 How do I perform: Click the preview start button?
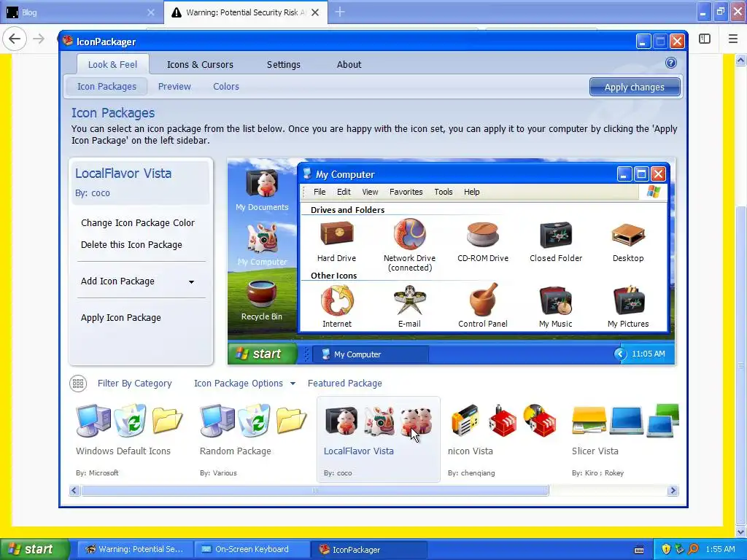pyautogui.click(x=262, y=354)
